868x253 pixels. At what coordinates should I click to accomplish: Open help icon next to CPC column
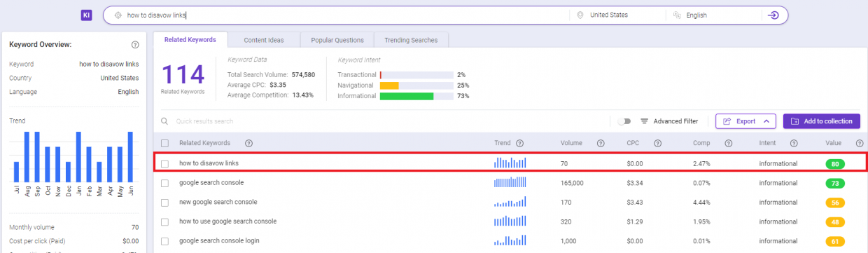point(657,143)
